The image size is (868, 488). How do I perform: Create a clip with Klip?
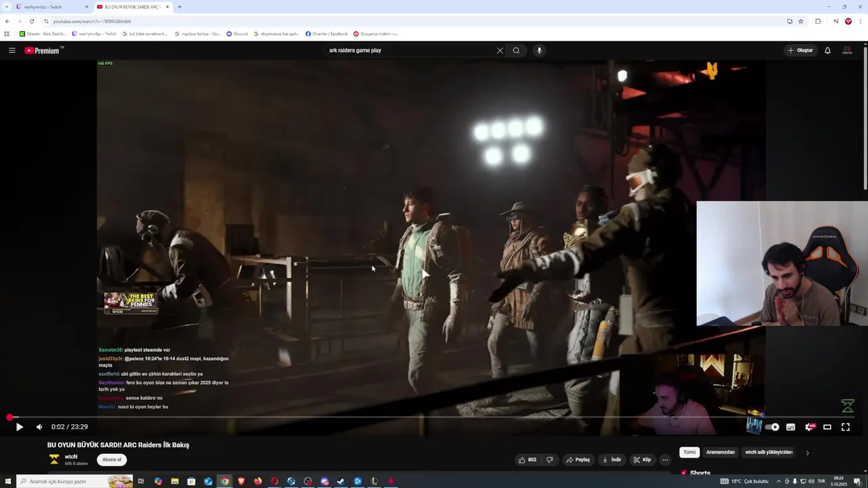point(642,460)
